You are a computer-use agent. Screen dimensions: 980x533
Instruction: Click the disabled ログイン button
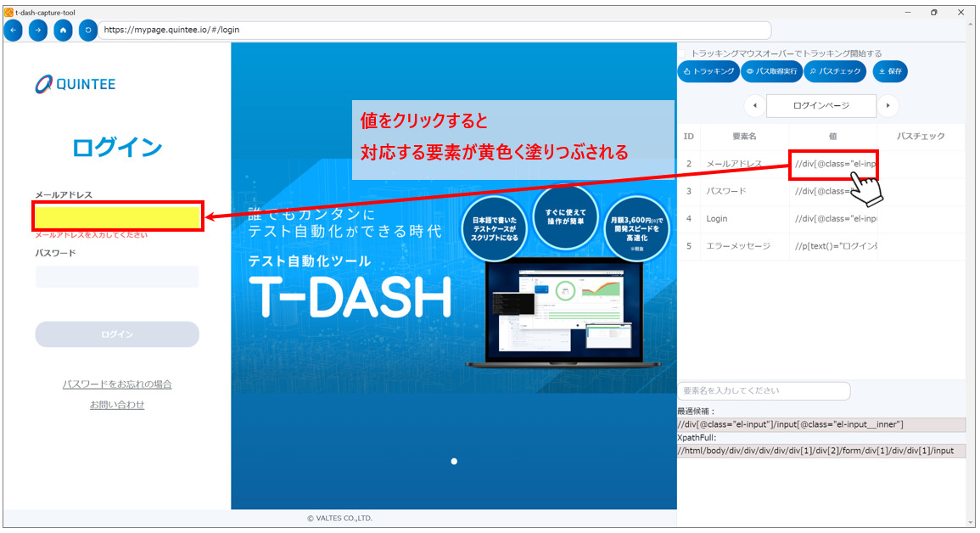[x=117, y=334]
